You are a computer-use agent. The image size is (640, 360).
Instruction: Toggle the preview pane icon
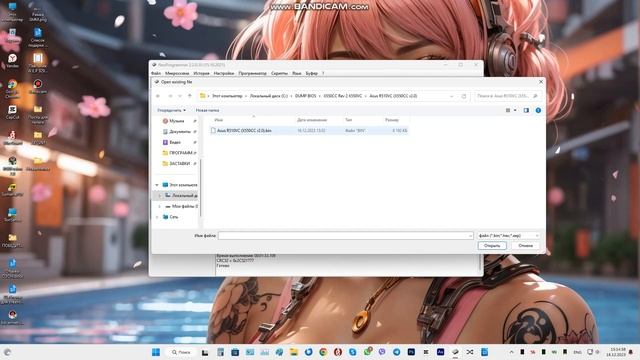pyautogui.click(x=526, y=110)
